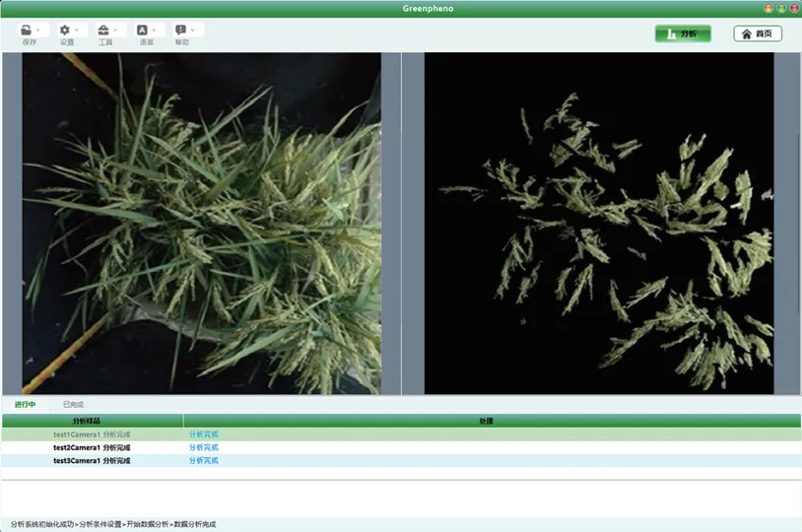Expand the 工具 dropdown arrow
Viewport: 802px width, 532px height.
(x=115, y=31)
